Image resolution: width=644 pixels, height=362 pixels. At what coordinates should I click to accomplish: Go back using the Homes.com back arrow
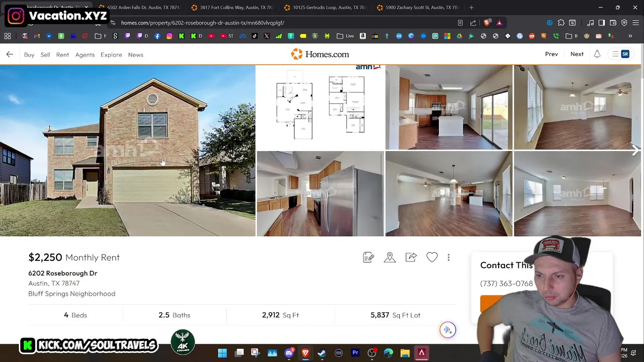[10, 54]
